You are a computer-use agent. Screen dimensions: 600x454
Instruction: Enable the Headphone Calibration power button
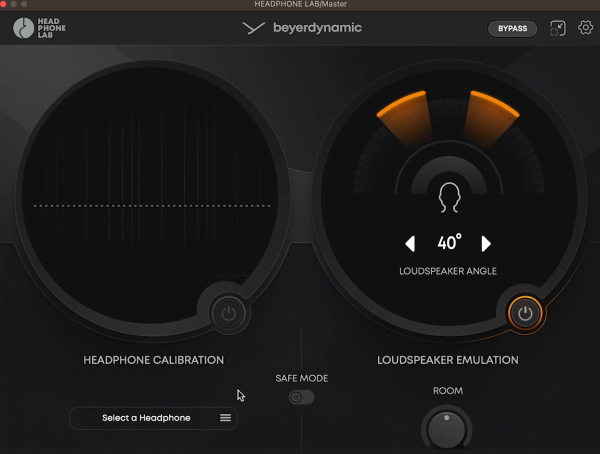[229, 314]
